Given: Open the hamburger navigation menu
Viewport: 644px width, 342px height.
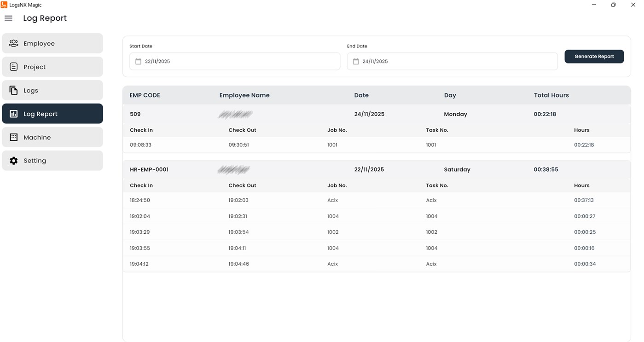Looking at the screenshot, I should (8, 18).
